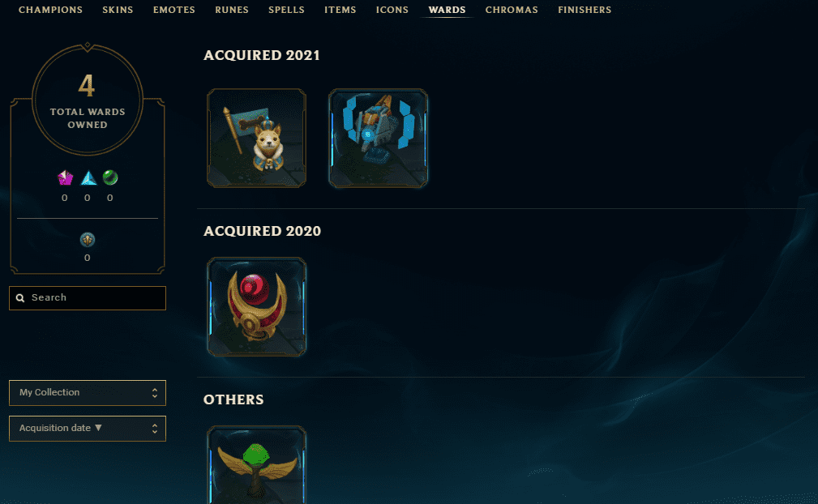
Task: Click the blue triangle rarity icon
Action: pyautogui.click(x=88, y=177)
